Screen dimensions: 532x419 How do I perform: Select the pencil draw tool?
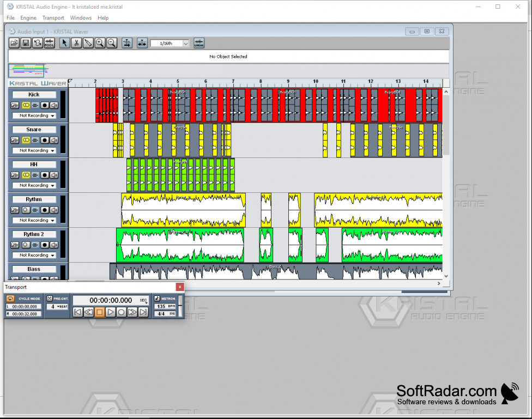pyautogui.click(x=88, y=43)
